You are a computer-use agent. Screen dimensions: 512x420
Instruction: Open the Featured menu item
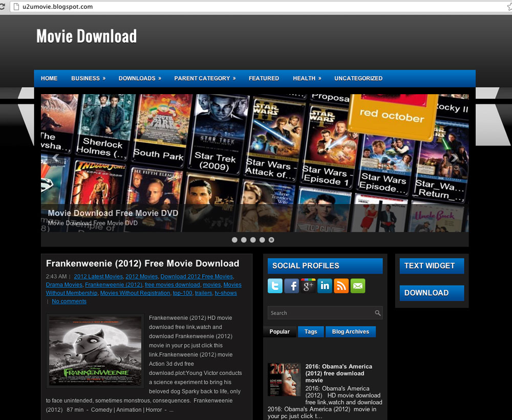pyautogui.click(x=264, y=78)
